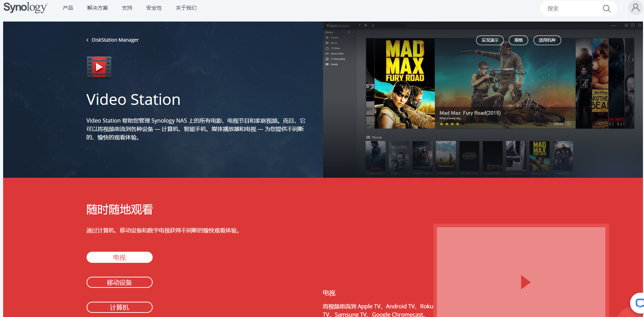Screen dimensions: 644x317
Task: Click the 实况演示 button
Action: (490, 40)
